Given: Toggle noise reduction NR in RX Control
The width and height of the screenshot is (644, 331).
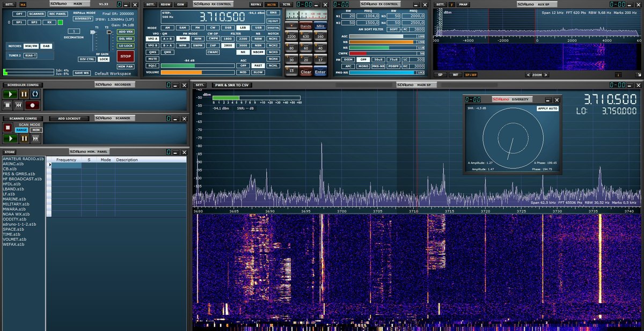Looking at the screenshot, I should pyautogui.click(x=243, y=52).
